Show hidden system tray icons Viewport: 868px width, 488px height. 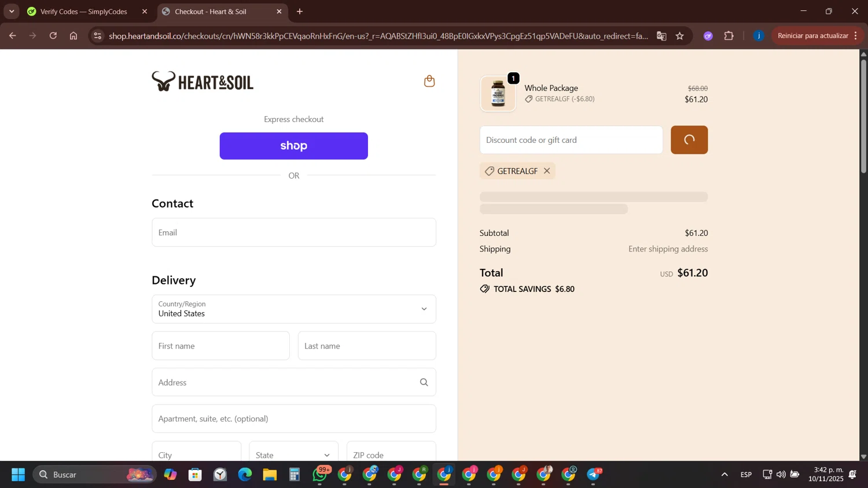[x=724, y=475]
